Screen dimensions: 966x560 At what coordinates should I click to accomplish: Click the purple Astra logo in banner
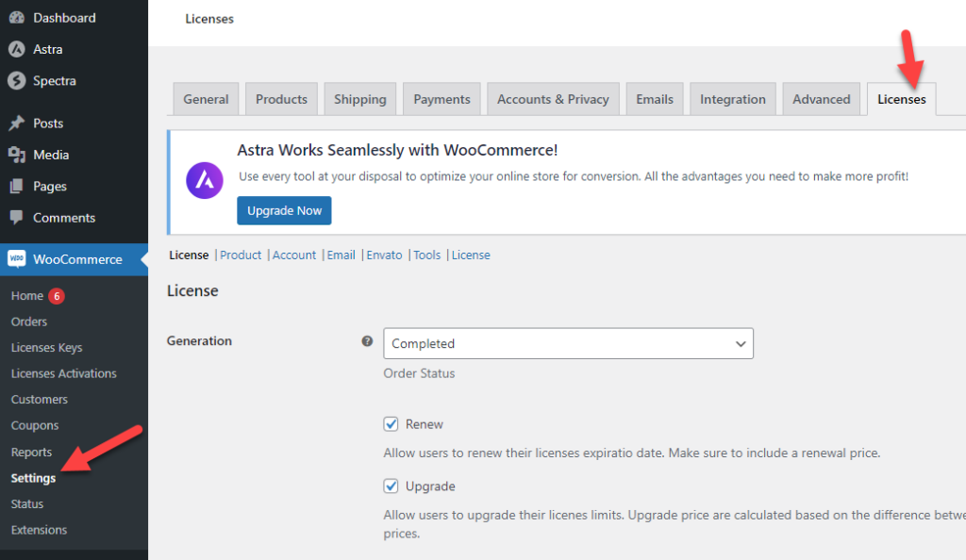point(205,180)
